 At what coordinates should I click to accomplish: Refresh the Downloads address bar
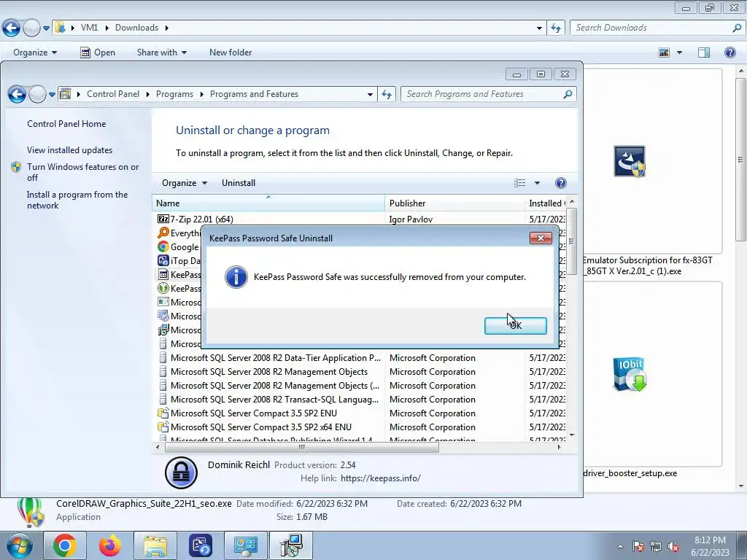(555, 28)
